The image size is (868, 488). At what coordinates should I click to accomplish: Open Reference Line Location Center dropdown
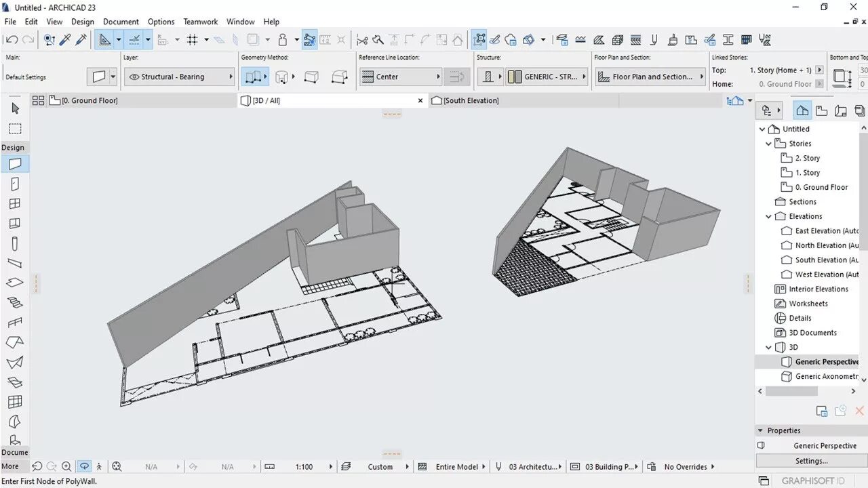pos(401,77)
